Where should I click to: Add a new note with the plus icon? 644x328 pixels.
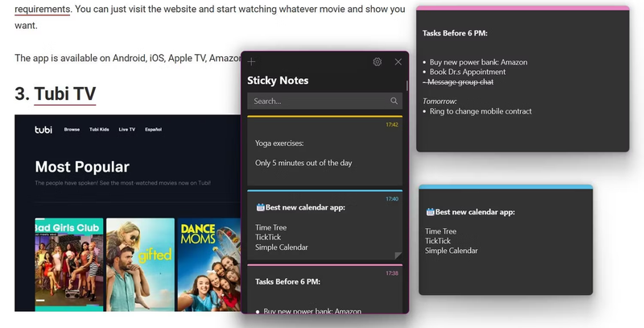pos(251,62)
